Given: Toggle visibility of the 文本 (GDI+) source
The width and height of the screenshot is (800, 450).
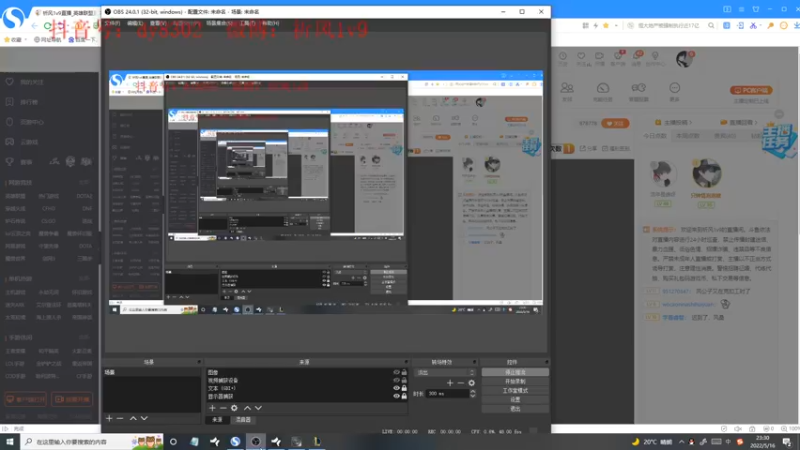Looking at the screenshot, I should (396, 388).
